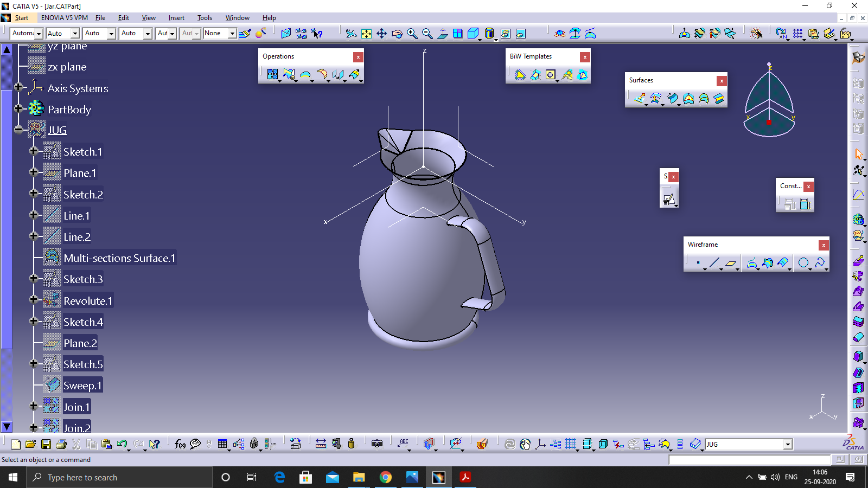Screen dimensions: 868x488
Task: Click the Zoom In magnifier icon
Action: 412,34
